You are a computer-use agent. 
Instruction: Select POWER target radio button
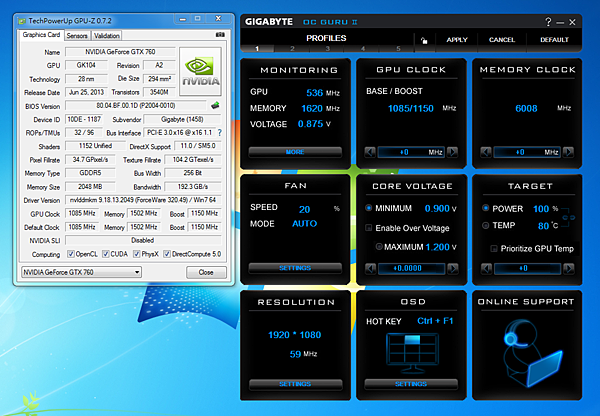point(486,208)
